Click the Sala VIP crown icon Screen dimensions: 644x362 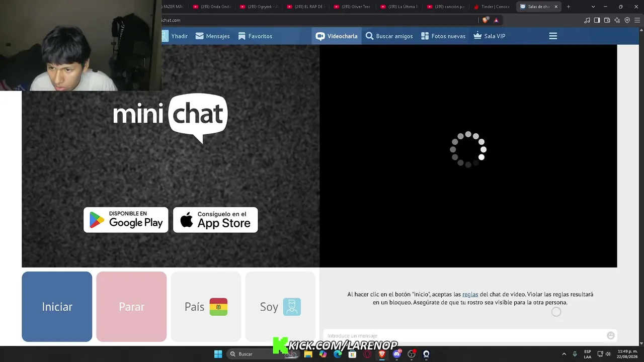click(477, 36)
